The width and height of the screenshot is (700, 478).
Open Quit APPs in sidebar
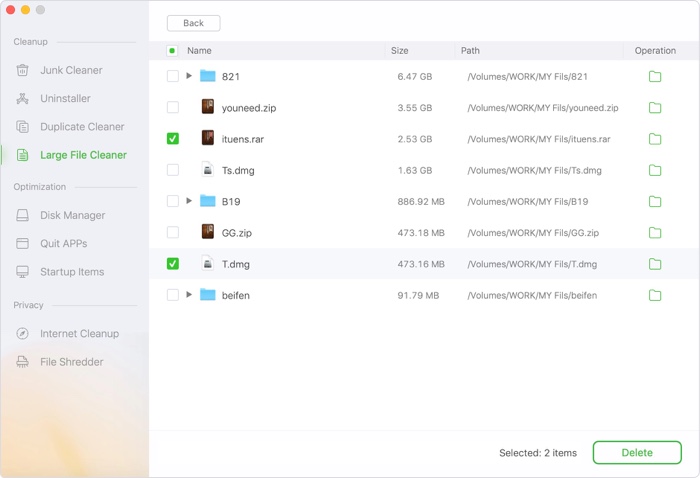(x=63, y=243)
